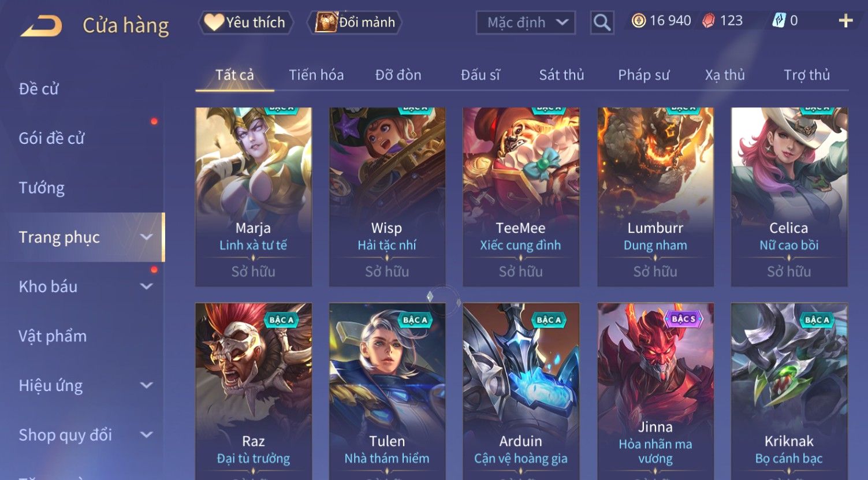Select the Celica Nữ cao bồi skin card
Image resolution: width=868 pixels, height=480 pixels.
[789, 197]
